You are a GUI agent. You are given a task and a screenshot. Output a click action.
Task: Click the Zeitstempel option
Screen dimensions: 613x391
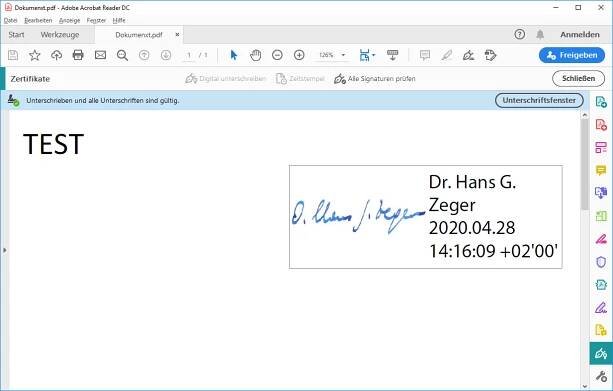click(x=300, y=79)
